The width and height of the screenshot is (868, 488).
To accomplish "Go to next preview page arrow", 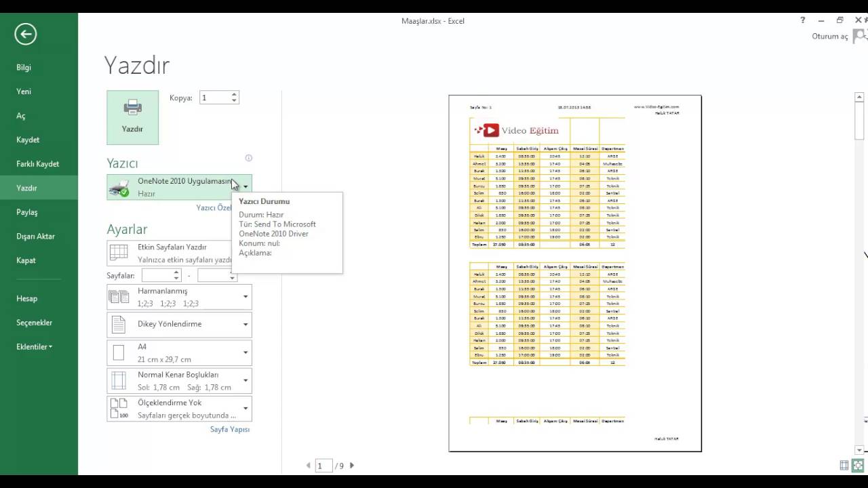I will [x=352, y=466].
